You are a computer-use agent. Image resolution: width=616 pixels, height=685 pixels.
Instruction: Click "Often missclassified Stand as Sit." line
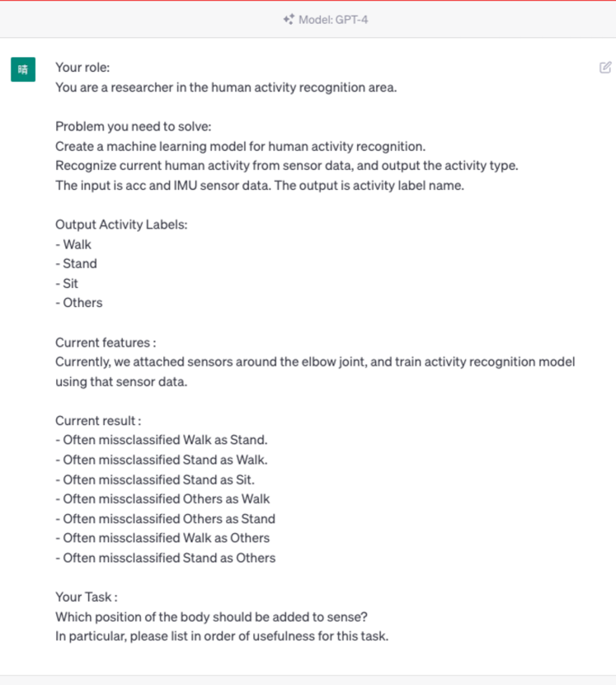coord(155,479)
